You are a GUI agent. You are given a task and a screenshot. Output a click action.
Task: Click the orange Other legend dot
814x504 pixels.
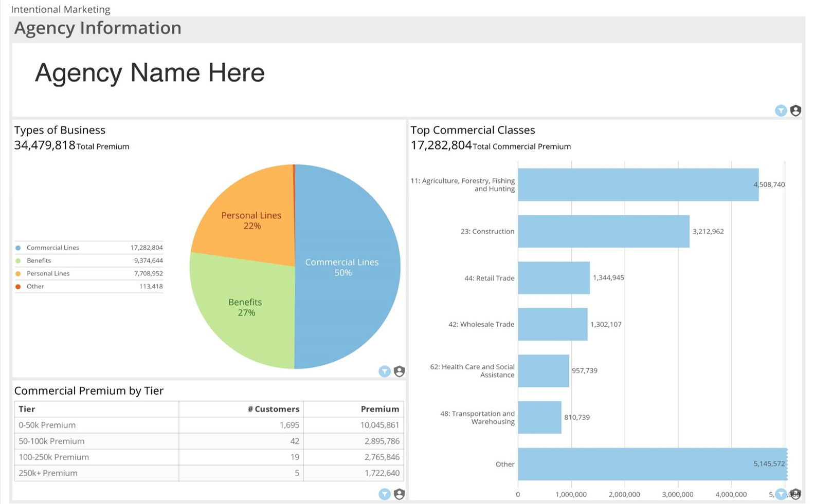click(18, 287)
